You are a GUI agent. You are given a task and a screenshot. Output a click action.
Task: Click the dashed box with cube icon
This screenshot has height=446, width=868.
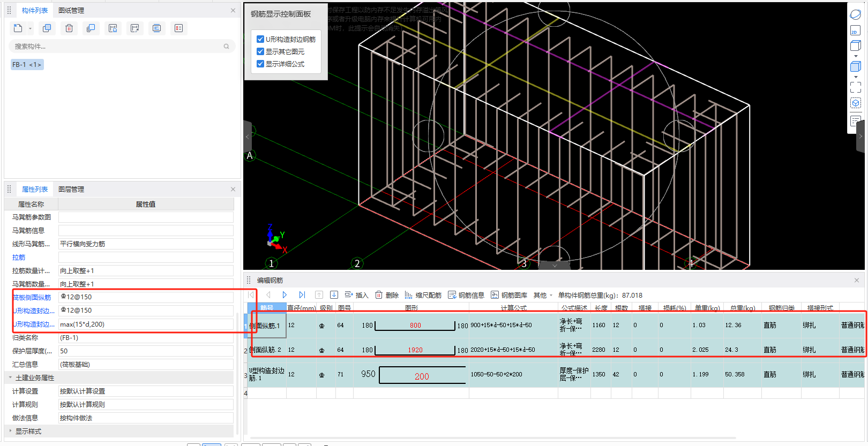point(856,103)
